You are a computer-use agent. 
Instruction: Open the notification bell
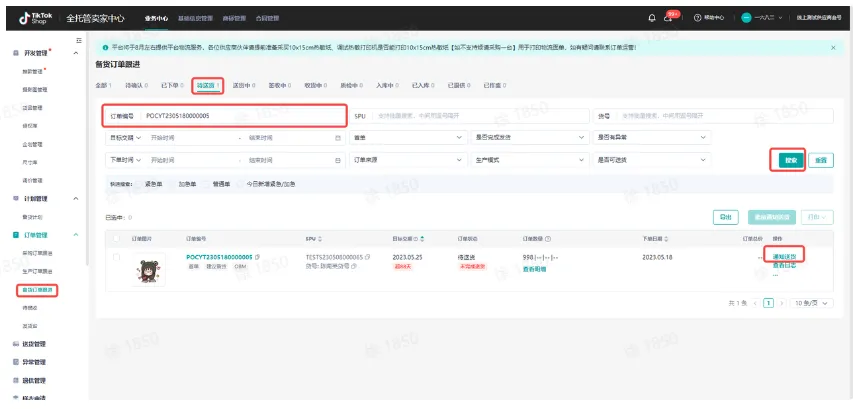click(x=652, y=18)
